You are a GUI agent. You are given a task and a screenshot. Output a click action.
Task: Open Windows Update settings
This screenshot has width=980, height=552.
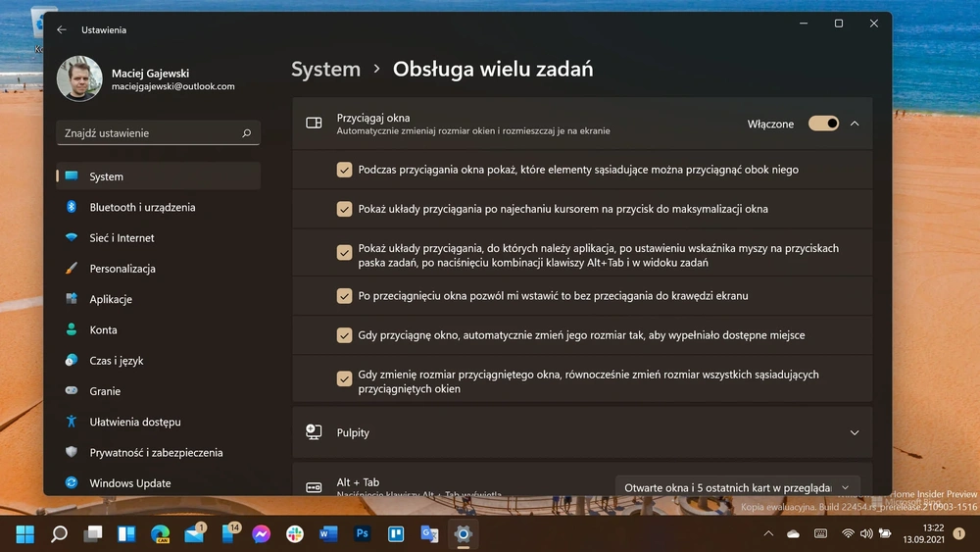click(x=158, y=482)
